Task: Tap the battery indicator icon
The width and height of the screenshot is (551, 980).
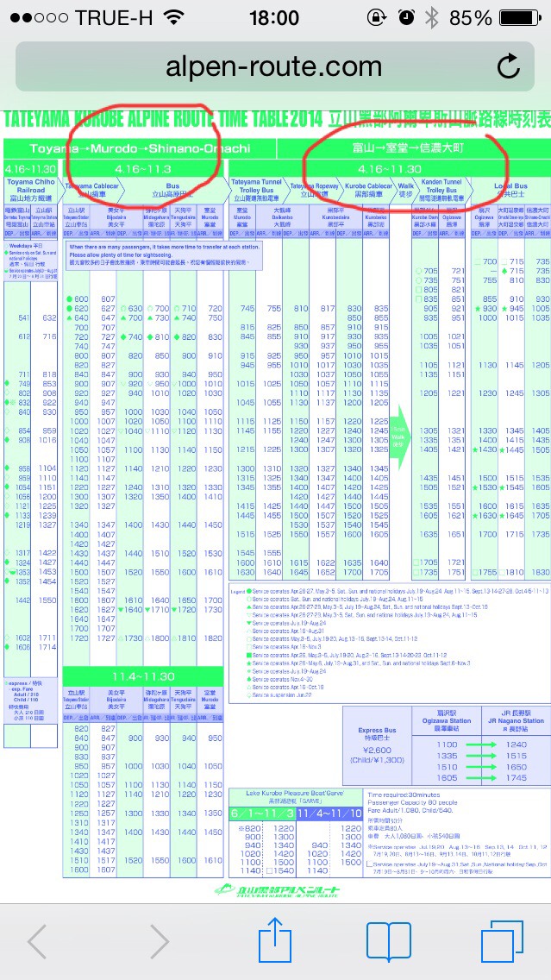Action: tap(520, 18)
